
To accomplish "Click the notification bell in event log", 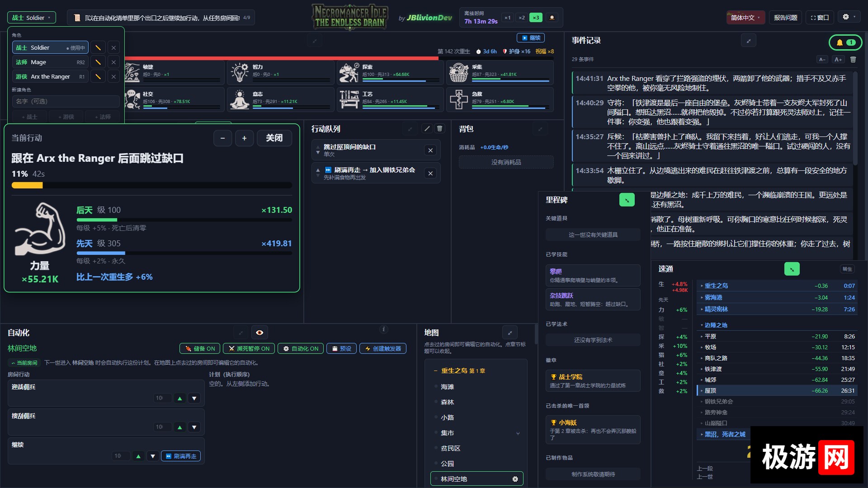I will (x=845, y=42).
